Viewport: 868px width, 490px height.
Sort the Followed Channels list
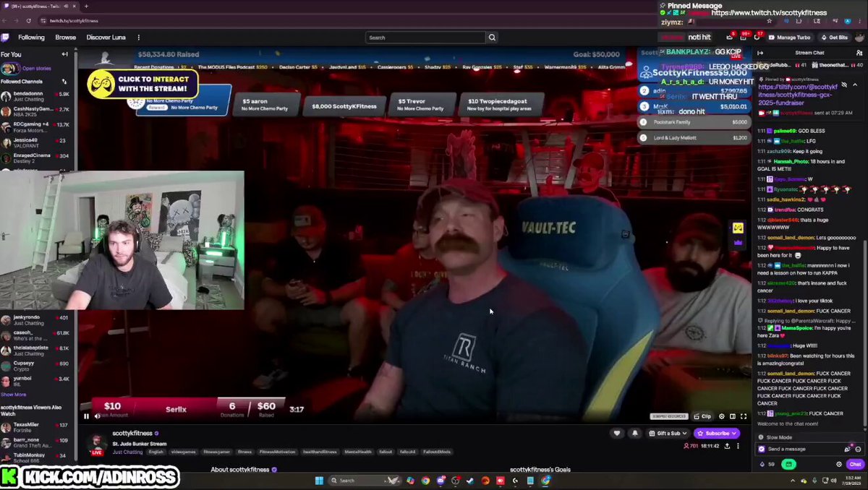click(x=64, y=82)
